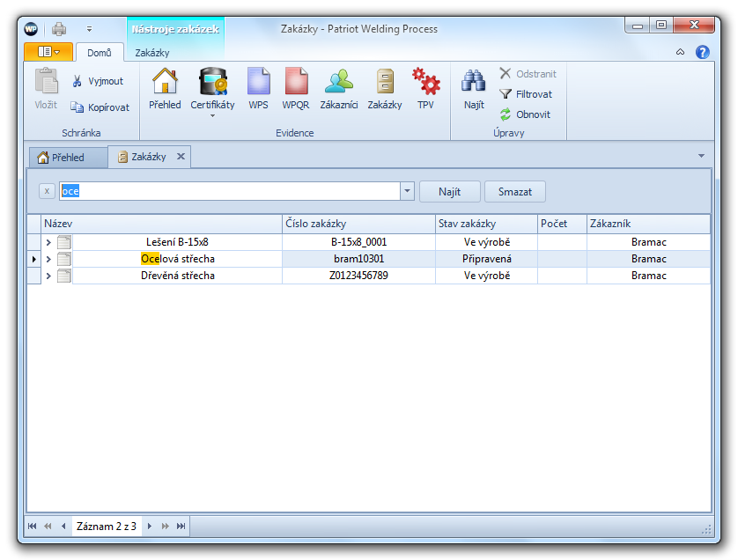Open the help question mark icon
This screenshot has width=738, height=560.
pos(702,52)
